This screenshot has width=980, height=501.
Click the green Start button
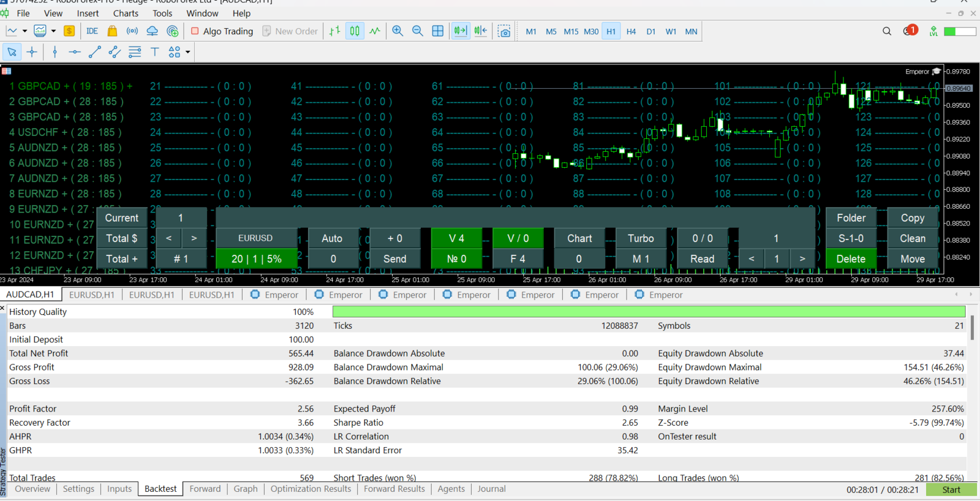pos(951,489)
